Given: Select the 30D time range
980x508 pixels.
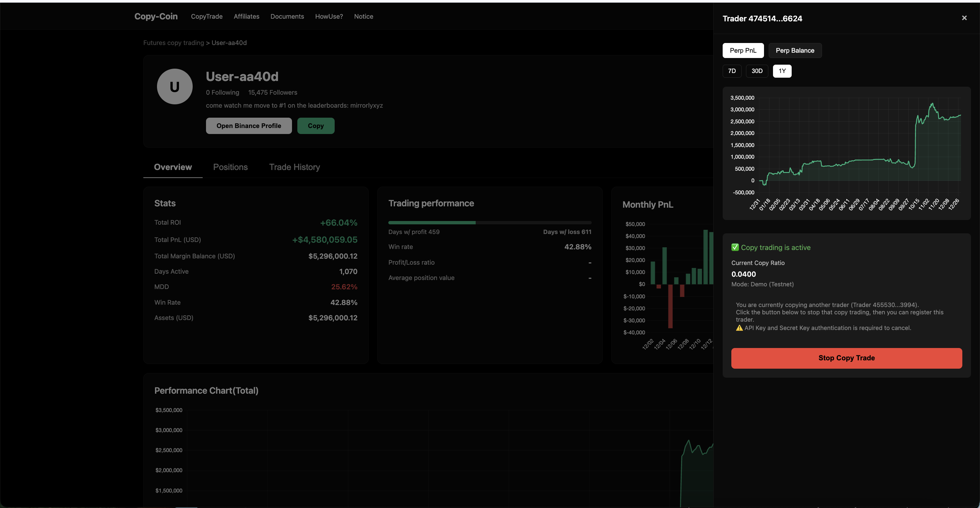Looking at the screenshot, I should point(757,71).
